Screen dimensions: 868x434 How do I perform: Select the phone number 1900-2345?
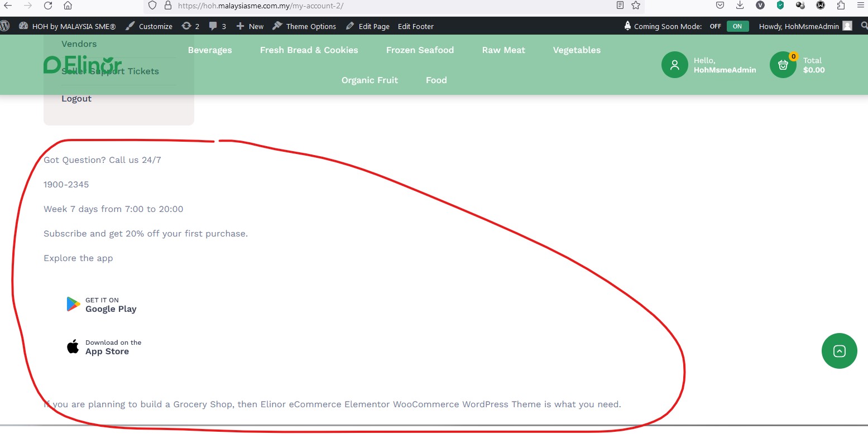[66, 185]
